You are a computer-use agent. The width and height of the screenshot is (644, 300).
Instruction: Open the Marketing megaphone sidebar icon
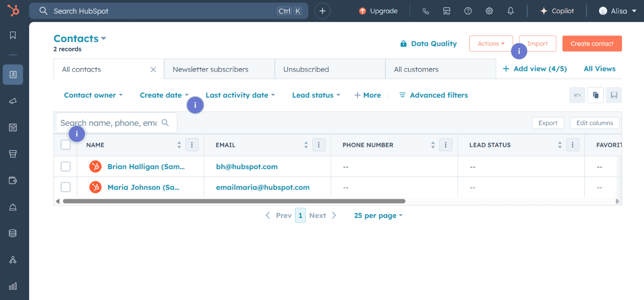click(13, 101)
